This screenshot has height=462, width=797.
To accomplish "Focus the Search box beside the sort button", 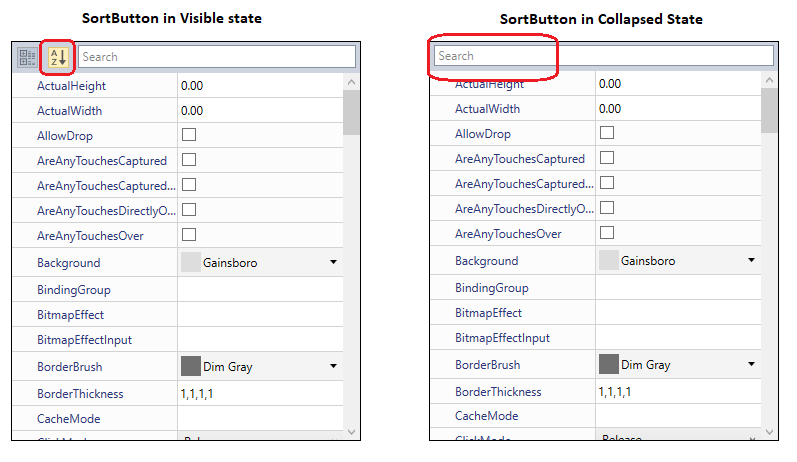I will (217, 56).
